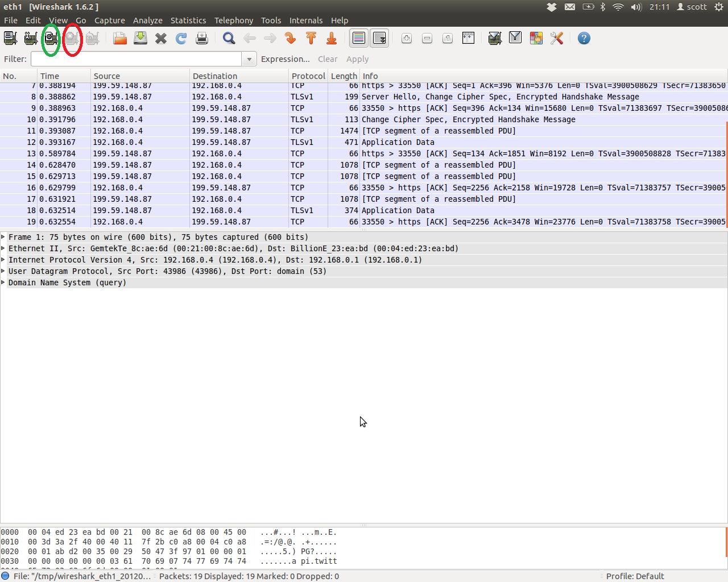Click Profile: Default in status bar
The width and height of the screenshot is (728, 582).
pyautogui.click(x=635, y=576)
